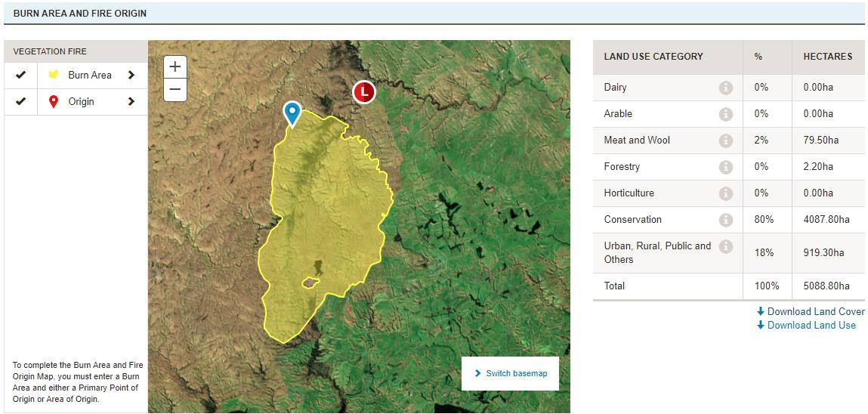Open info icon for Dairy category
This screenshot has height=414, width=868.
click(x=725, y=88)
